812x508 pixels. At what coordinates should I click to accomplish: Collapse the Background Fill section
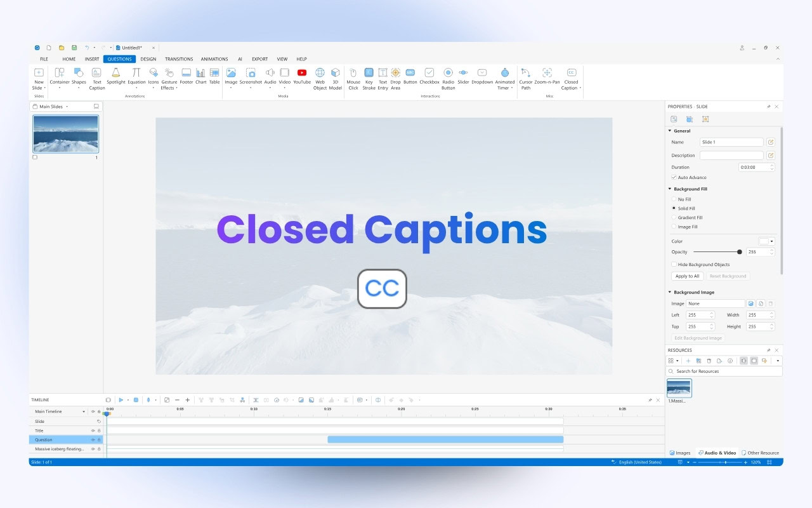pos(669,189)
